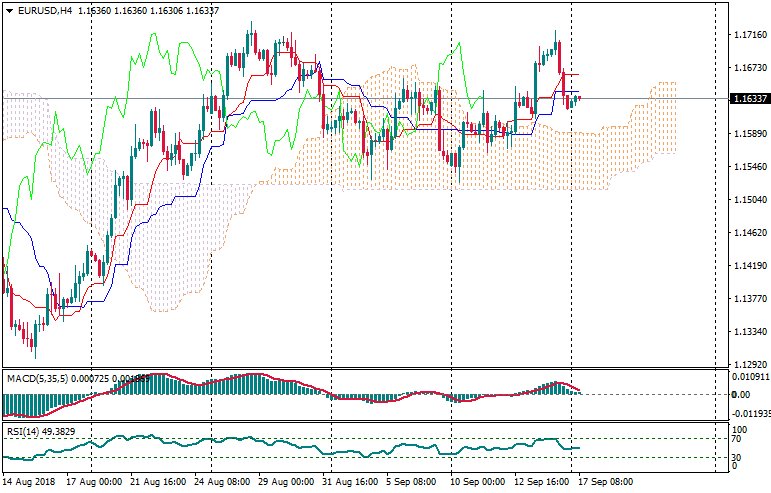The height and width of the screenshot is (493, 771).
Task: Click the MACD 0.00 scale value
Action: (x=740, y=394)
